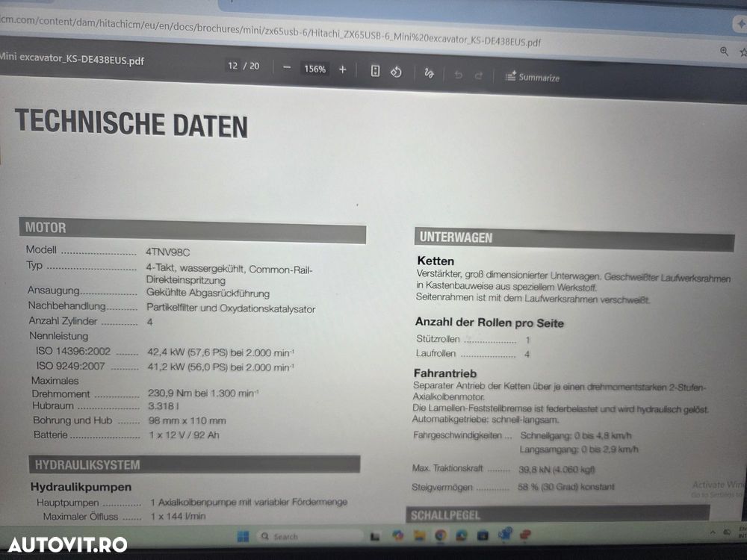Click battery value '1 x 12 V / 92 Ah'

tap(184, 435)
